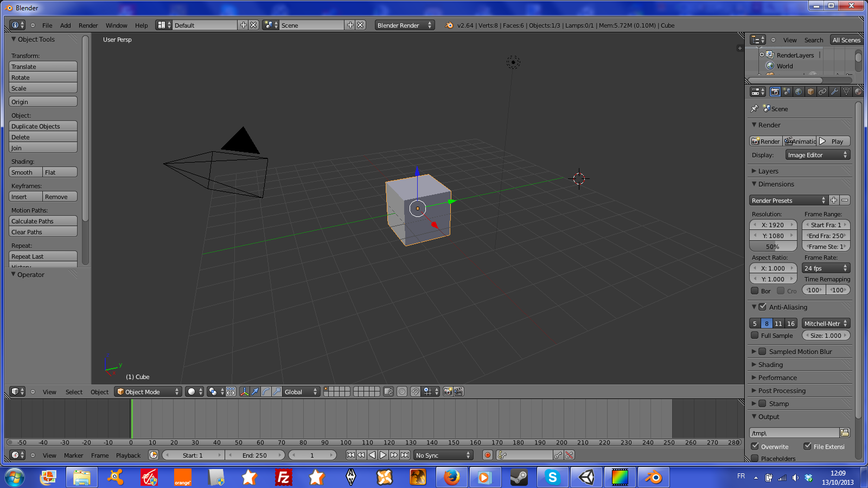The height and width of the screenshot is (488, 868).
Task: Click the automatic keyframe record button
Action: [488, 455]
